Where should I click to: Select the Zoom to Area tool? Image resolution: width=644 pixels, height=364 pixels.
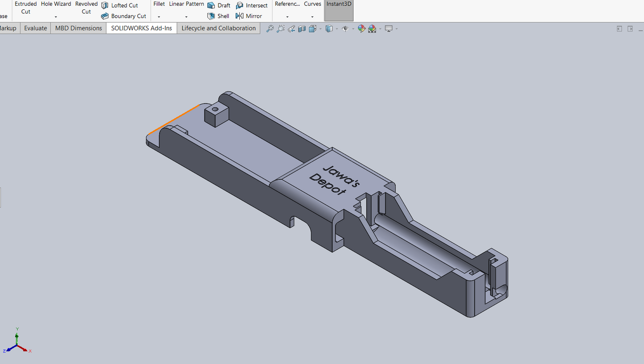click(280, 29)
